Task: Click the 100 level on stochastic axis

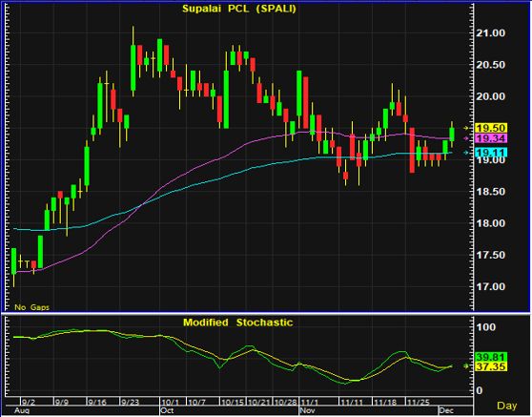Action: 486,327
